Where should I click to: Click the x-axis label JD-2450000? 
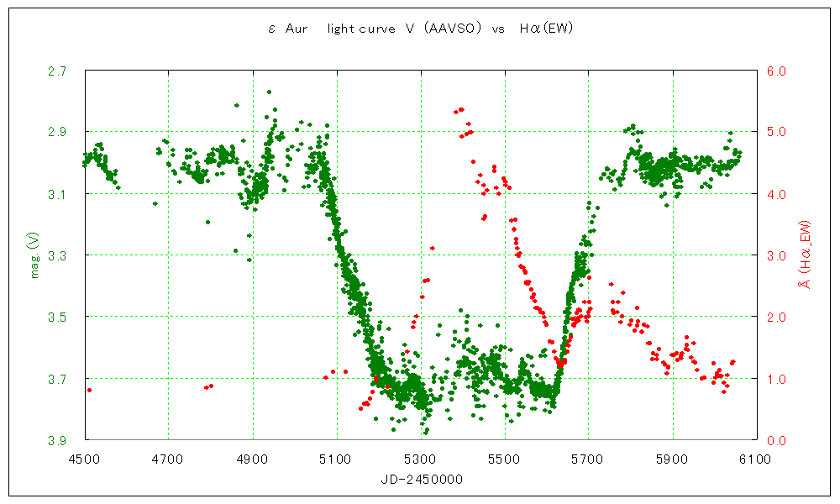point(420,479)
